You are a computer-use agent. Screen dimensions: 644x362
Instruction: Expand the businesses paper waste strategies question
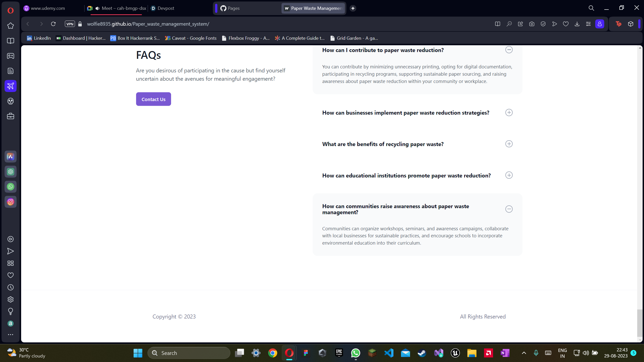[x=509, y=113]
